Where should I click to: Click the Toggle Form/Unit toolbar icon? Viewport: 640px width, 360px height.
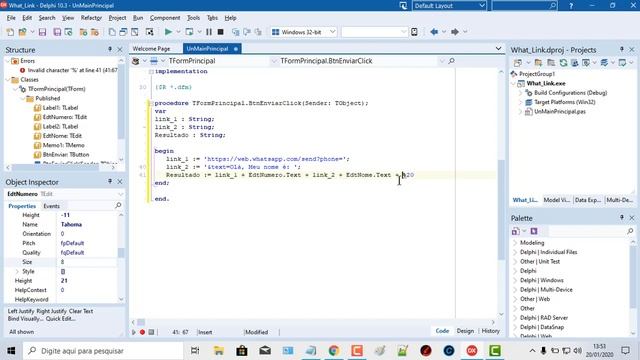pyautogui.click(x=134, y=32)
